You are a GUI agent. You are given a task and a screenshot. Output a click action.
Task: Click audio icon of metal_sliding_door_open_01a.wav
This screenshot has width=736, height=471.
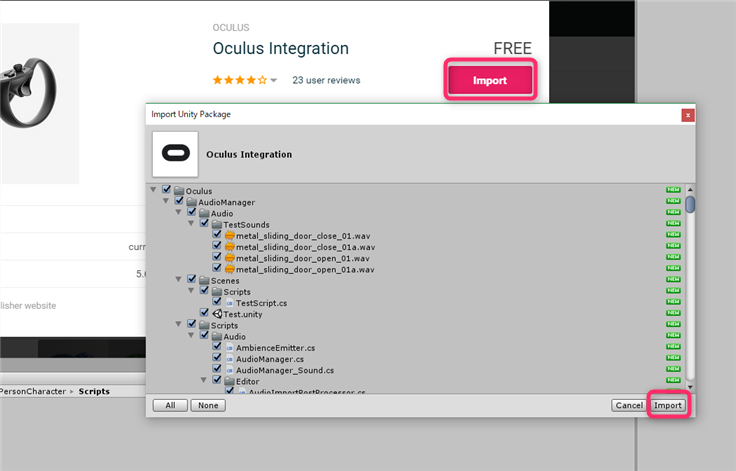(x=230, y=269)
